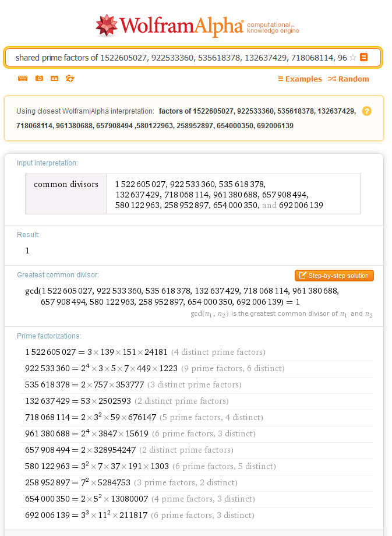Open the file upload icon
392x536 pixels.
pos(70,78)
